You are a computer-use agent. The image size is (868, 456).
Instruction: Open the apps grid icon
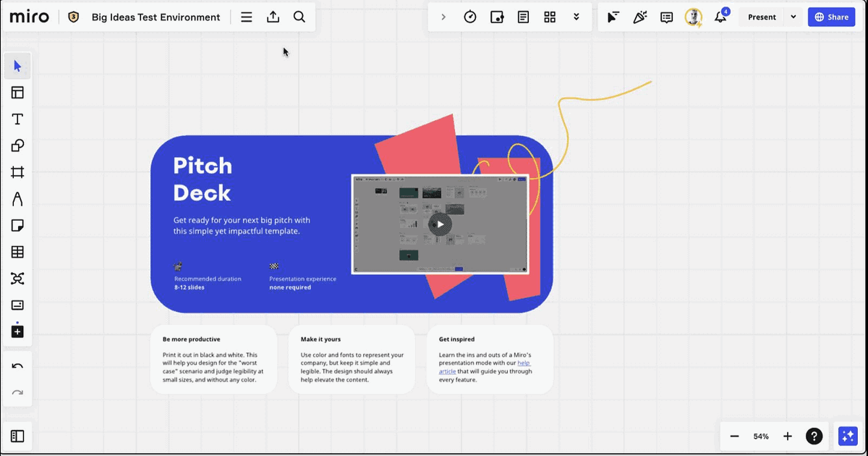[x=550, y=17]
